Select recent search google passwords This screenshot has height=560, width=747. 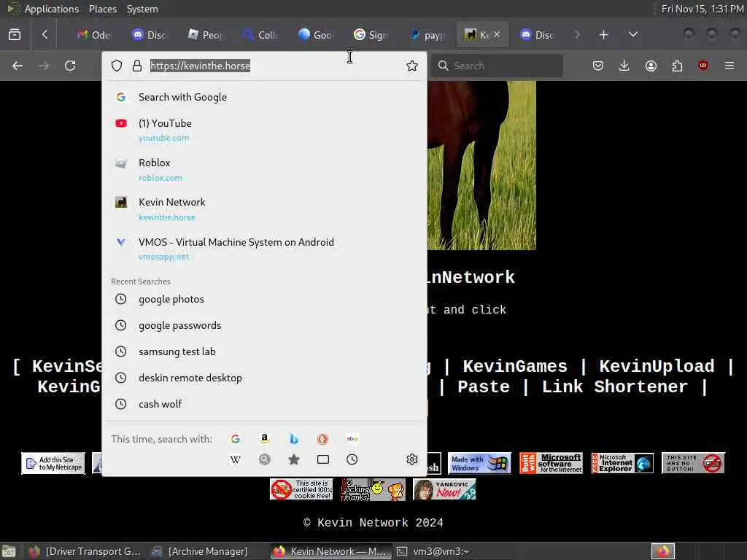click(264, 325)
